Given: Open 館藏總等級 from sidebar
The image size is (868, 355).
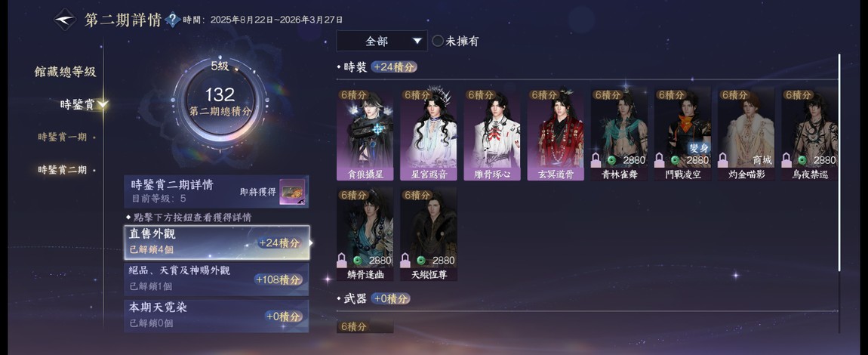Looking at the screenshot, I should click(x=65, y=72).
